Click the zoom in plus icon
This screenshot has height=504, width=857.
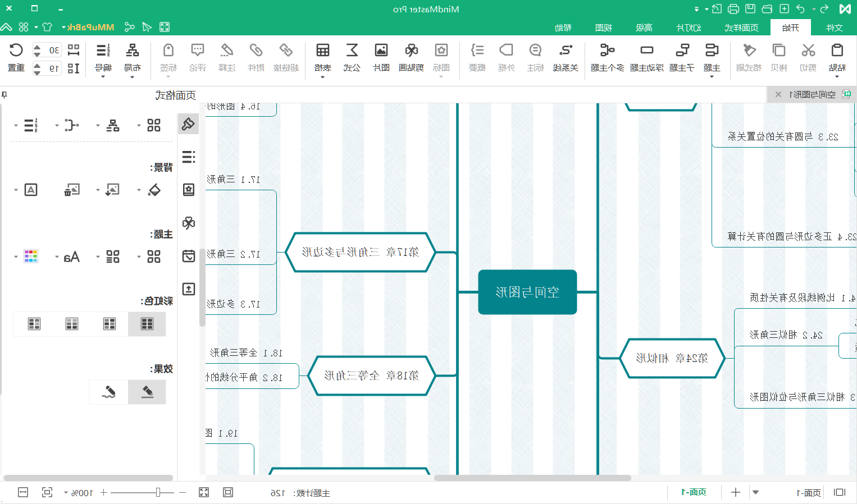[103, 492]
